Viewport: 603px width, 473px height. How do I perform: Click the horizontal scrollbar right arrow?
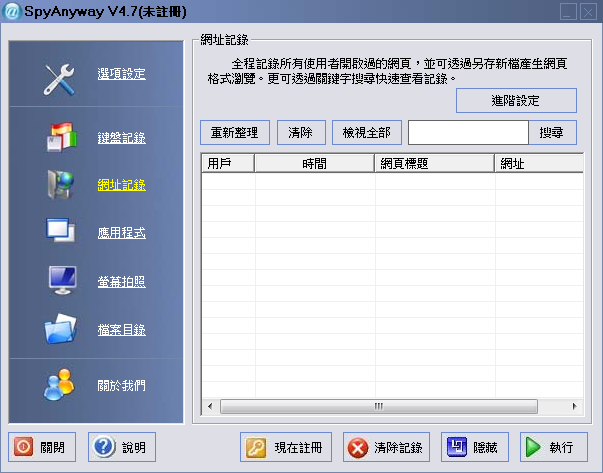[574, 407]
